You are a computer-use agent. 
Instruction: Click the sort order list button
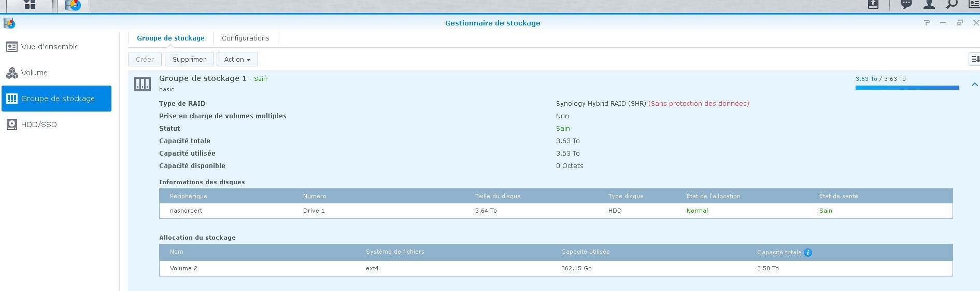click(974, 59)
